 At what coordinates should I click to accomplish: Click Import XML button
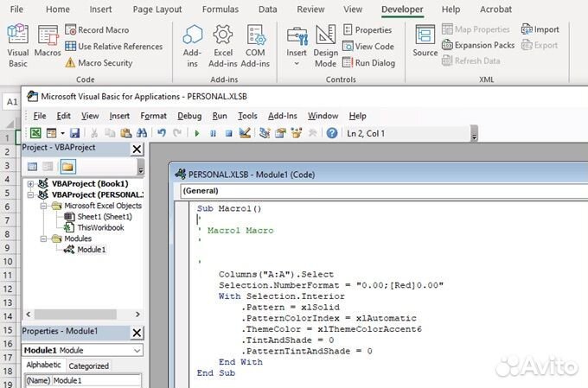[540, 29]
